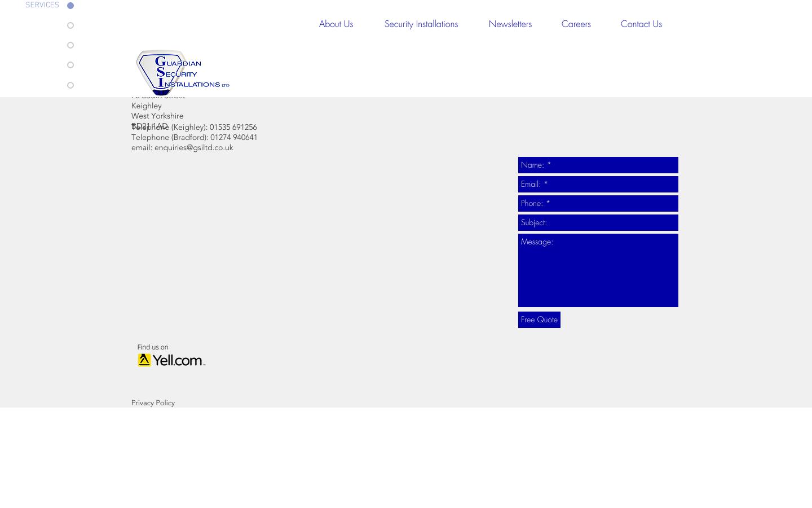
Task: Click into the Subject field
Action: pos(598,222)
